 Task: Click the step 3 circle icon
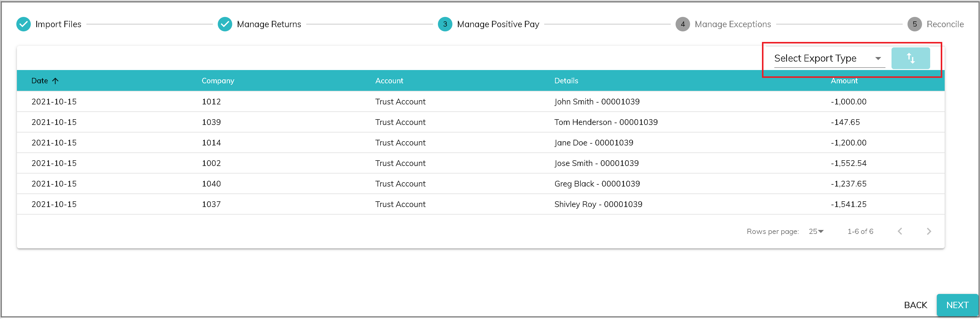pos(445,24)
